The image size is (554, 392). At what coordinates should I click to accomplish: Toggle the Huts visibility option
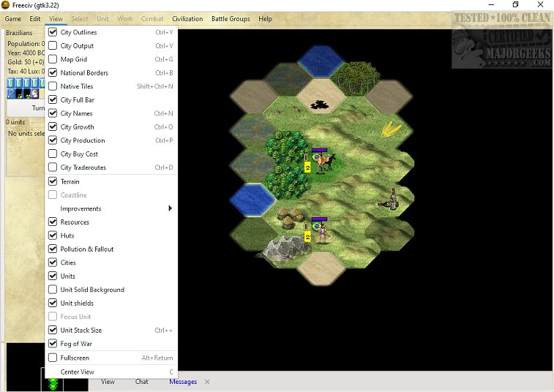[x=53, y=235]
